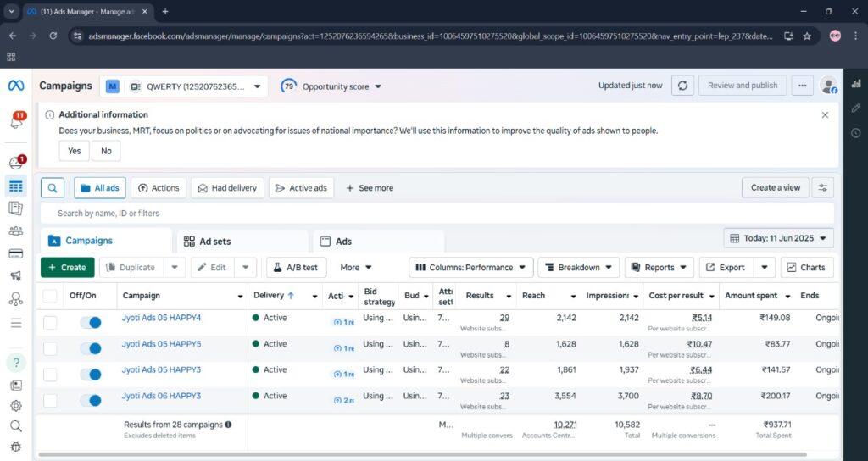Close the Additional information banner
The image size is (868, 461).
click(x=825, y=115)
